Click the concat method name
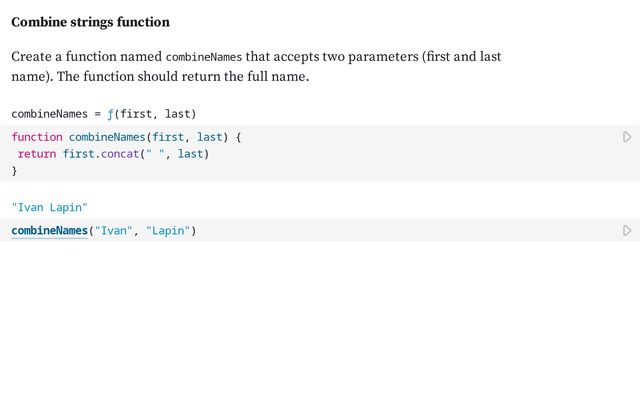Image resolution: width=640 pixels, height=400 pixels. [120, 154]
